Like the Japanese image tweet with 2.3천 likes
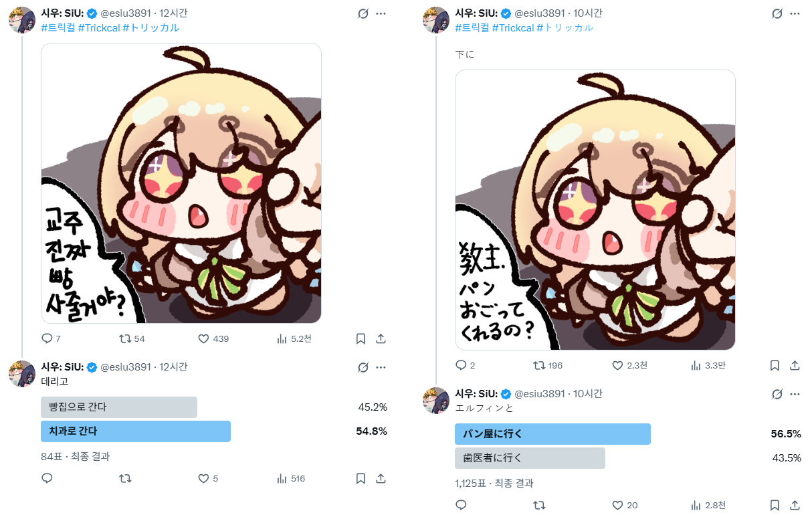 click(x=618, y=365)
